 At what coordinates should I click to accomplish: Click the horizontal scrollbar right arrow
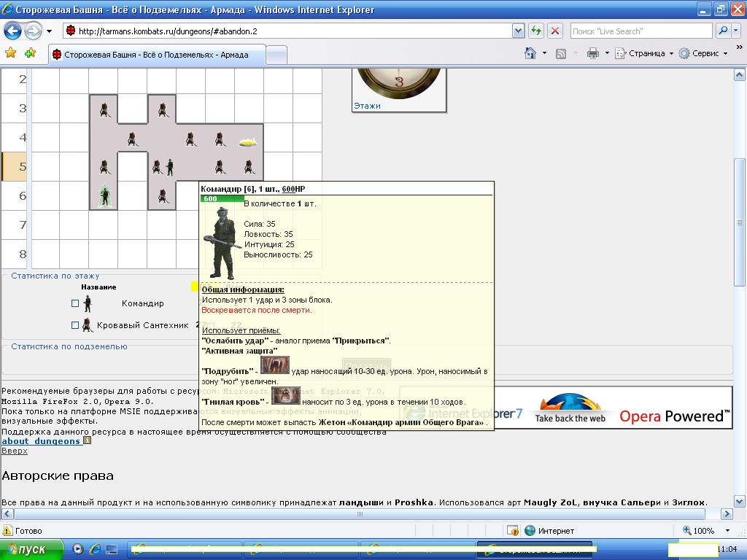click(x=727, y=514)
